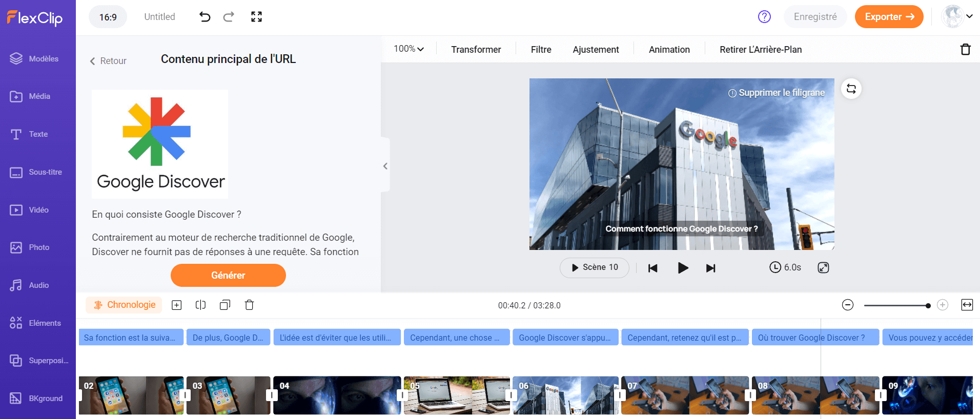The image size is (980, 419).
Task: Open the help question mark icon
Action: pos(764,17)
